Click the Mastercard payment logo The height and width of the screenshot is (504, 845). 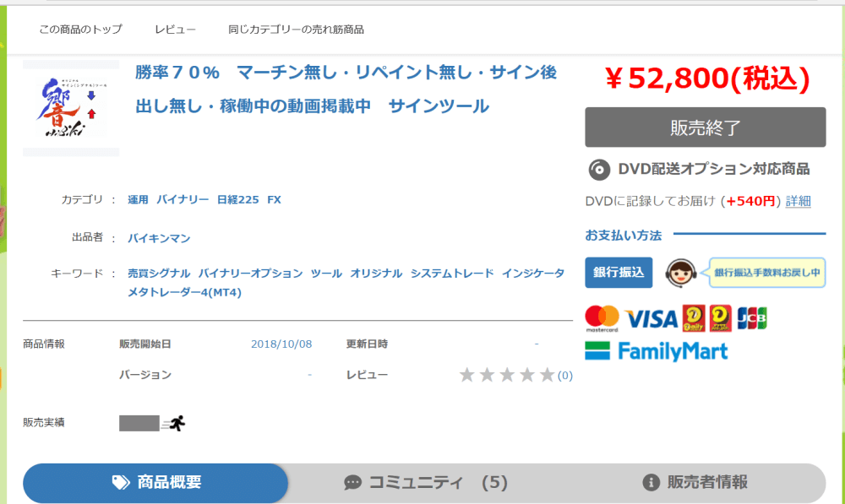coord(602,318)
